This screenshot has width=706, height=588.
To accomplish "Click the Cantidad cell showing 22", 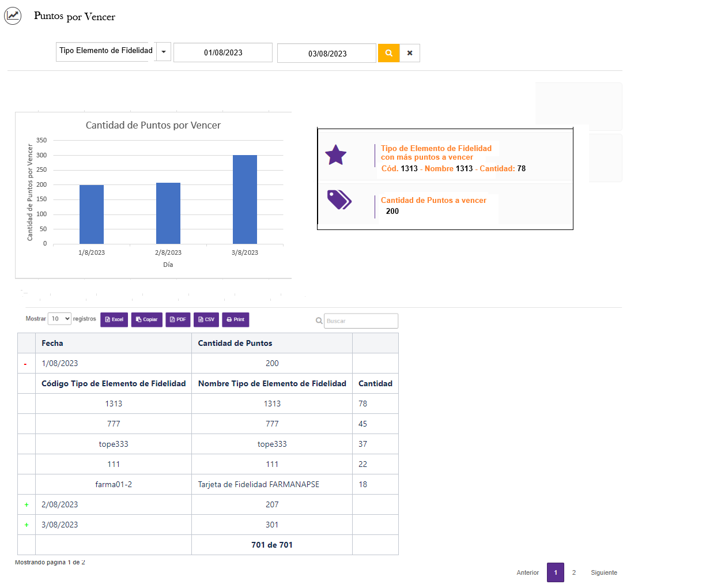I will (x=375, y=464).
